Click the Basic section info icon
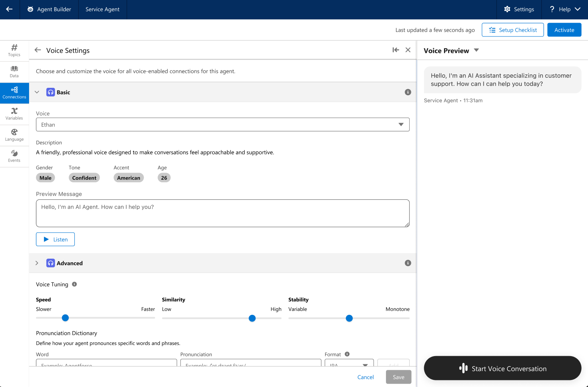 point(408,92)
